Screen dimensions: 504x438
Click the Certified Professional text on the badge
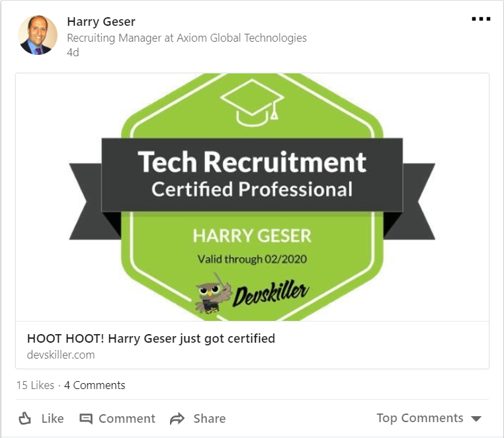(251, 190)
